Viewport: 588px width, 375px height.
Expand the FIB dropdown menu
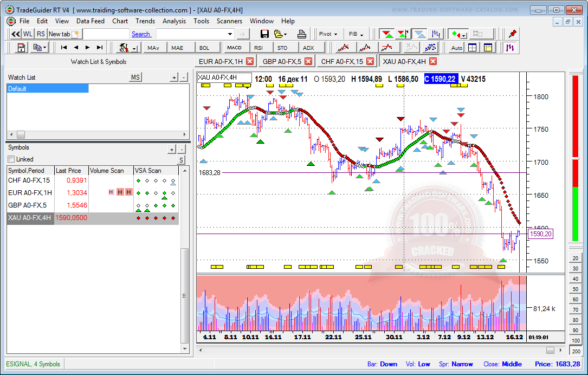[356, 34]
